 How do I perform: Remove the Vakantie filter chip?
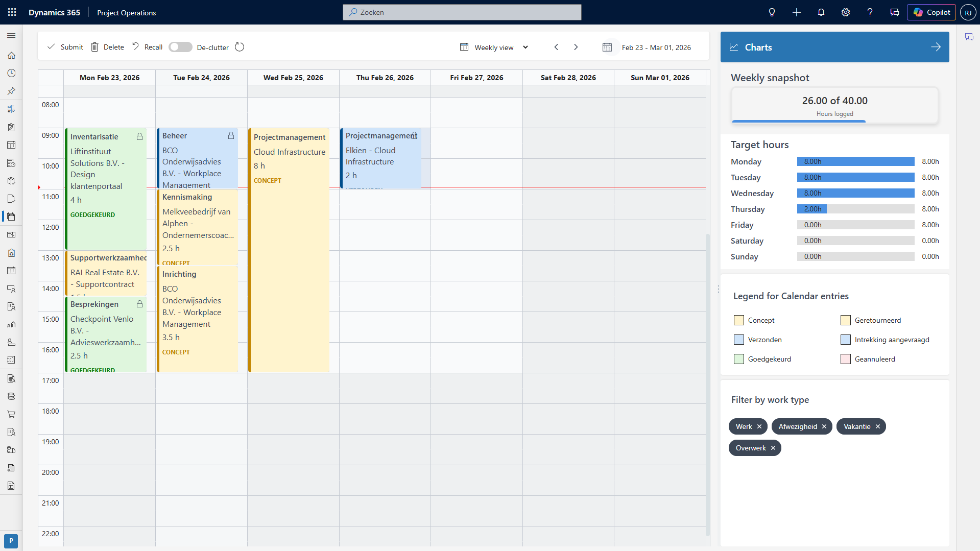(877, 426)
